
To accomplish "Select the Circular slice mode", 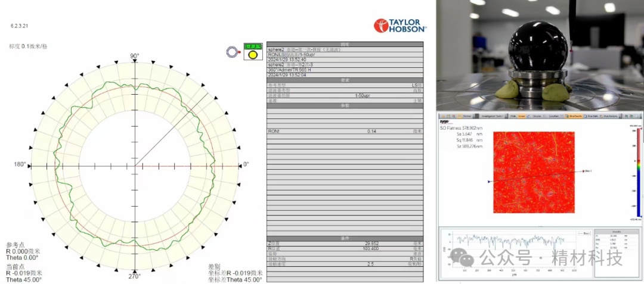I will [x=536, y=116].
